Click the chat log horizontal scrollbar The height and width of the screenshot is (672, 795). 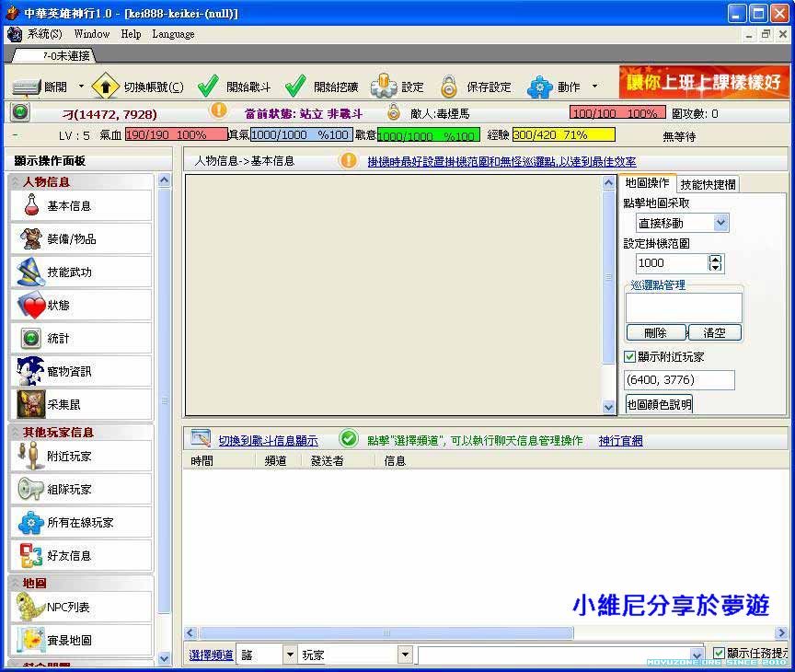coord(386,633)
